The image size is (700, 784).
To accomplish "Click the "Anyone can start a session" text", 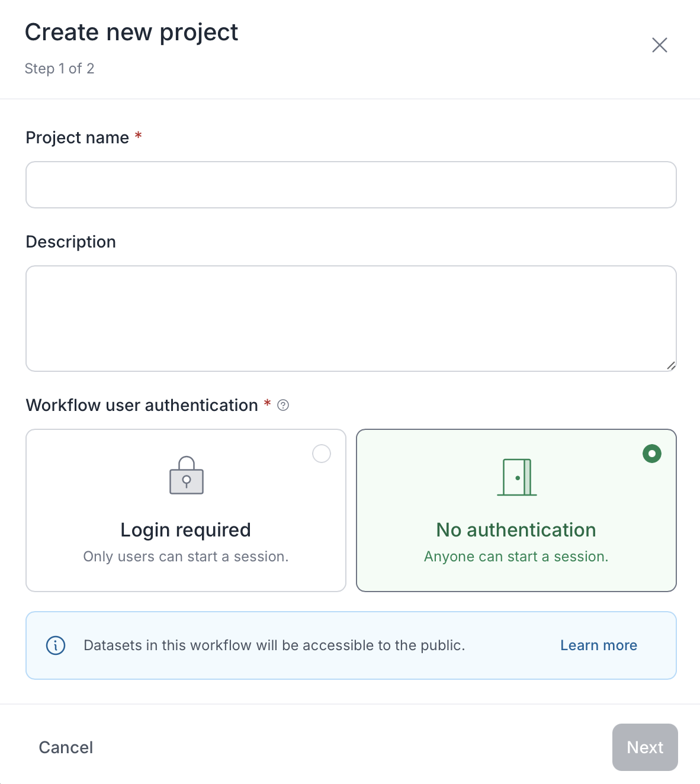I will (x=516, y=557).
